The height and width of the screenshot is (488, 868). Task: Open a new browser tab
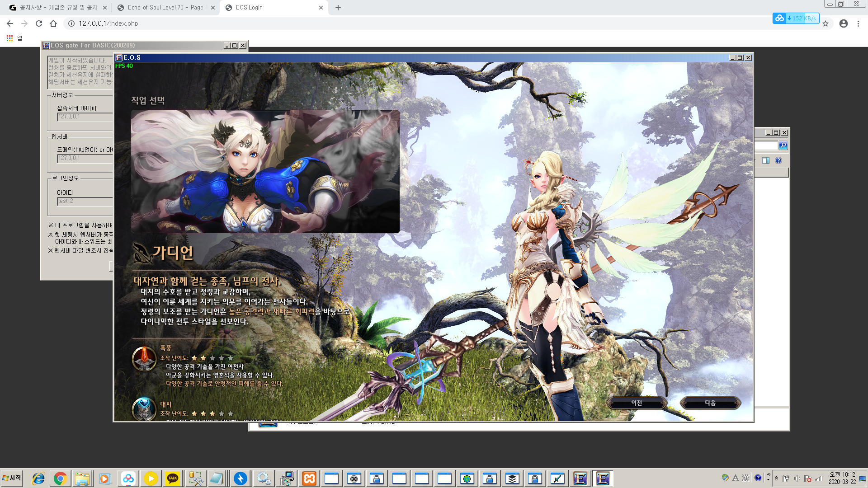point(338,8)
